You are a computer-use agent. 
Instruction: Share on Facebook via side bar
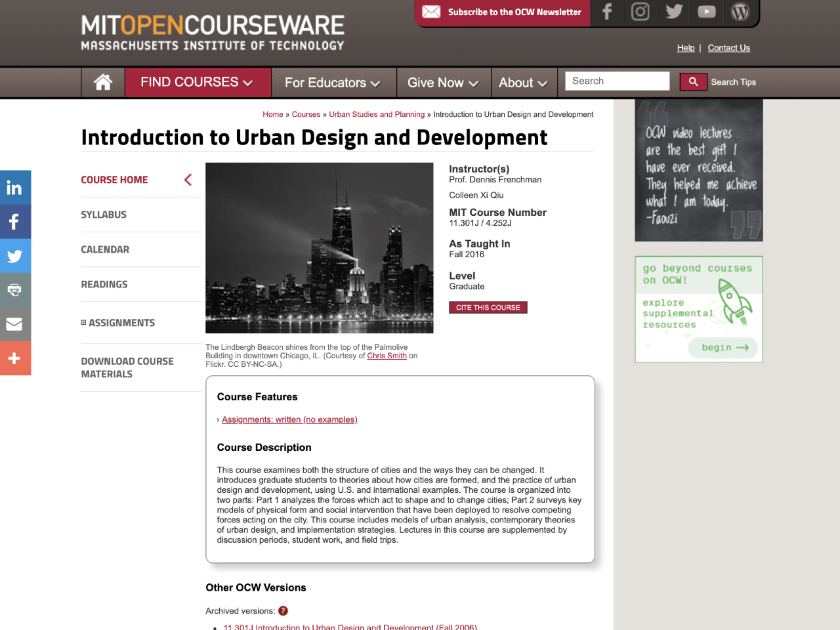[15, 222]
